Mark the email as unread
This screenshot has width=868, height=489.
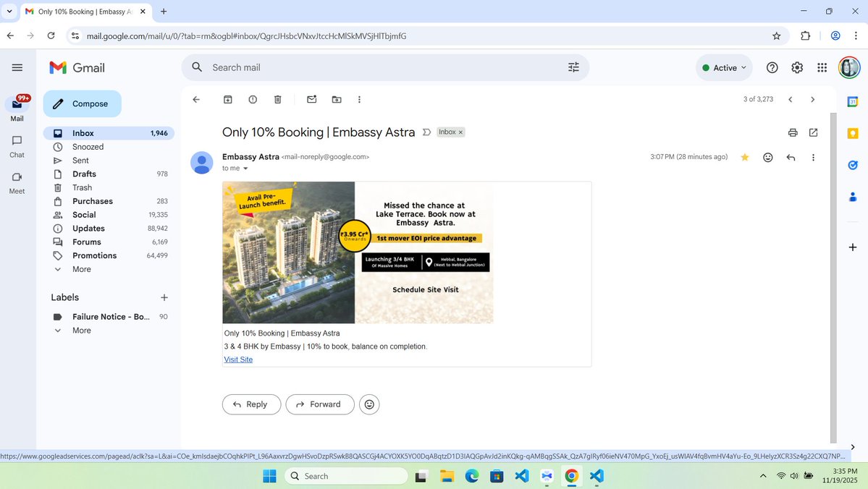pos(311,99)
